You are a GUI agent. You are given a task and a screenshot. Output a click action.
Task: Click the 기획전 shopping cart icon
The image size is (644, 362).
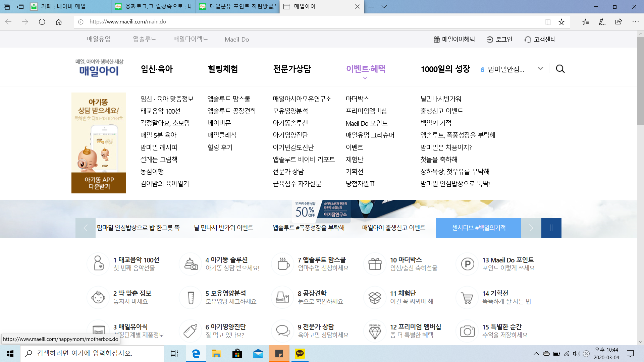click(467, 297)
